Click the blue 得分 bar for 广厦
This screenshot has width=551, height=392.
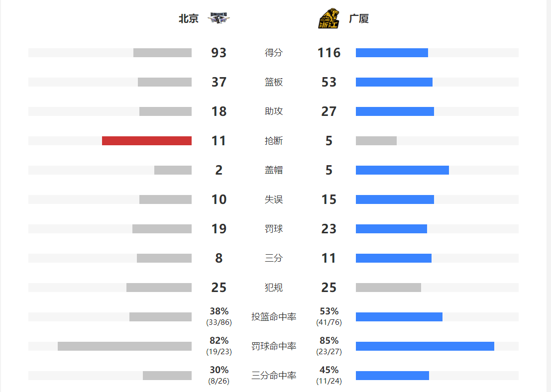point(392,53)
